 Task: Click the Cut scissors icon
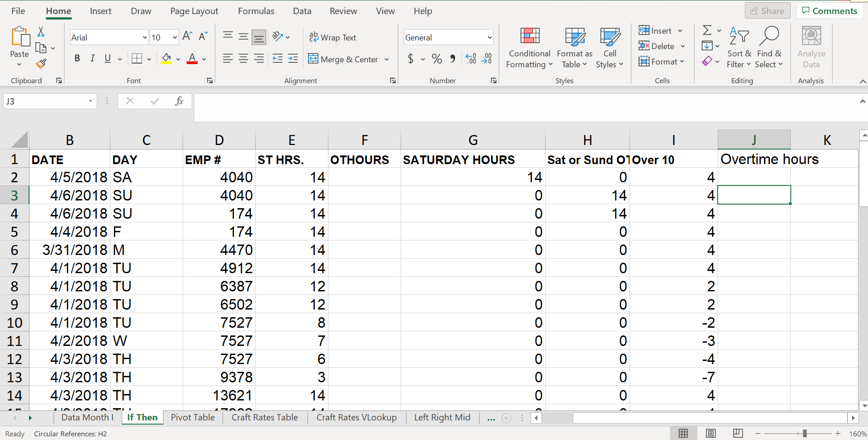coord(41,32)
